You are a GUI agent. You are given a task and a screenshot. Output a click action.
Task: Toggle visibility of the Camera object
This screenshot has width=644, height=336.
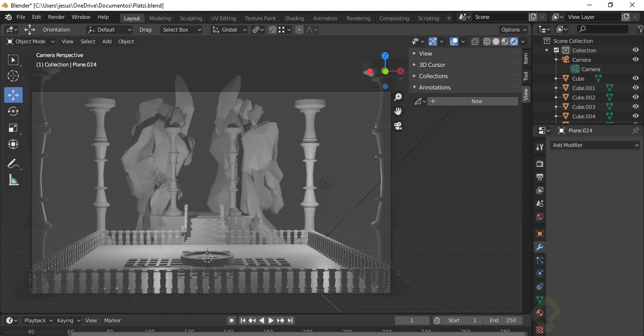pos(636,59)
